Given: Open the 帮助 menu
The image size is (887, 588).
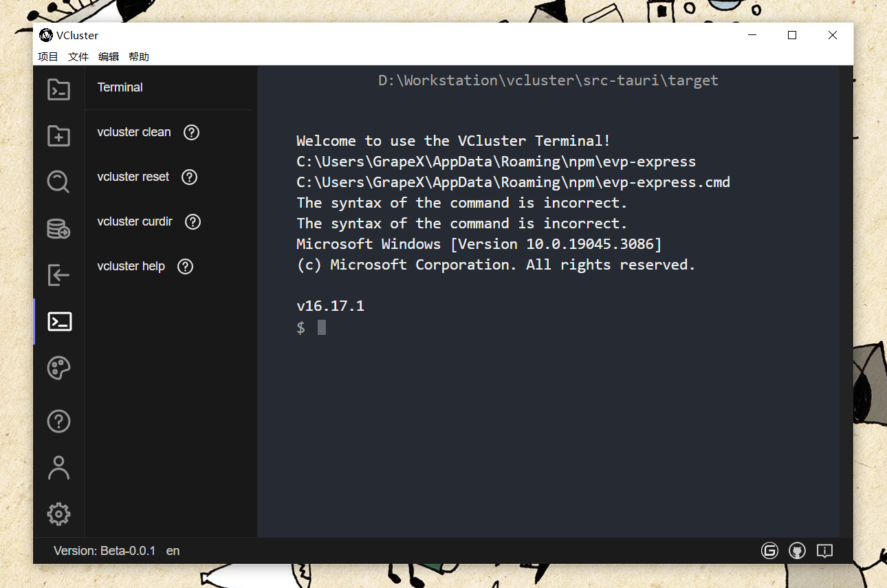Looking at the screenshot, I should click(139, 57).
